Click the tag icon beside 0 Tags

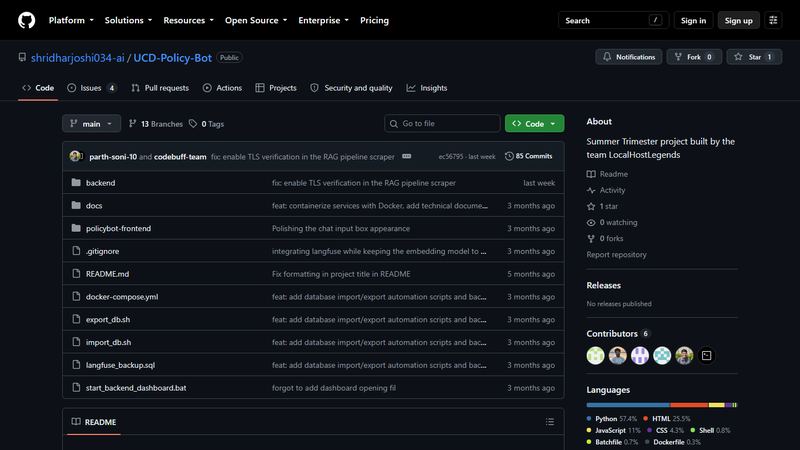[x=193, y=123]
